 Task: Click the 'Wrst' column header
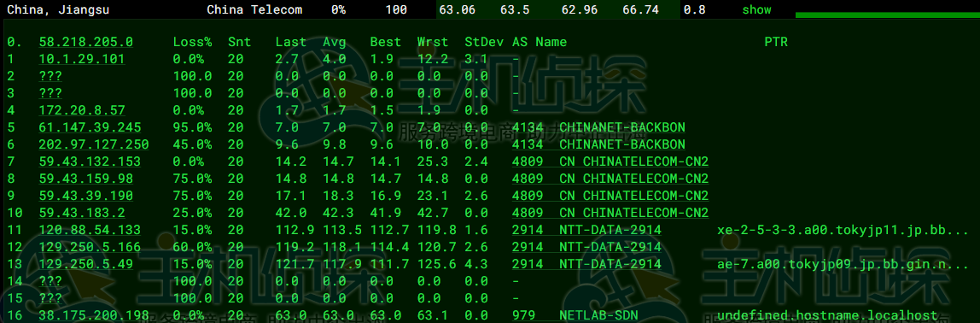tap(433, 42)
